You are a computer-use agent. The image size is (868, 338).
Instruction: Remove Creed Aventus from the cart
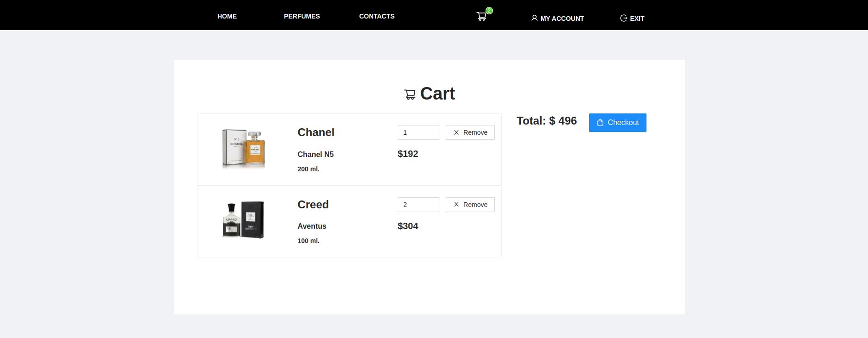coord(470,205)
